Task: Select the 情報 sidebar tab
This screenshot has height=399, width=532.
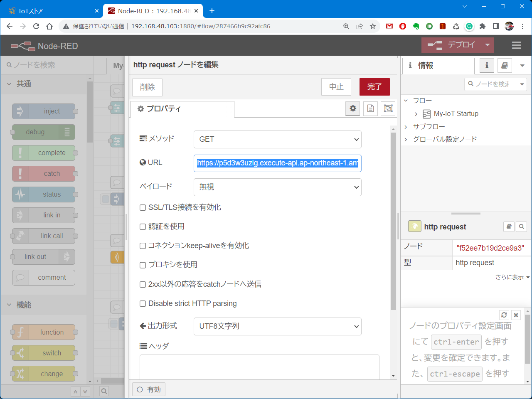Action: click(438, 66)
